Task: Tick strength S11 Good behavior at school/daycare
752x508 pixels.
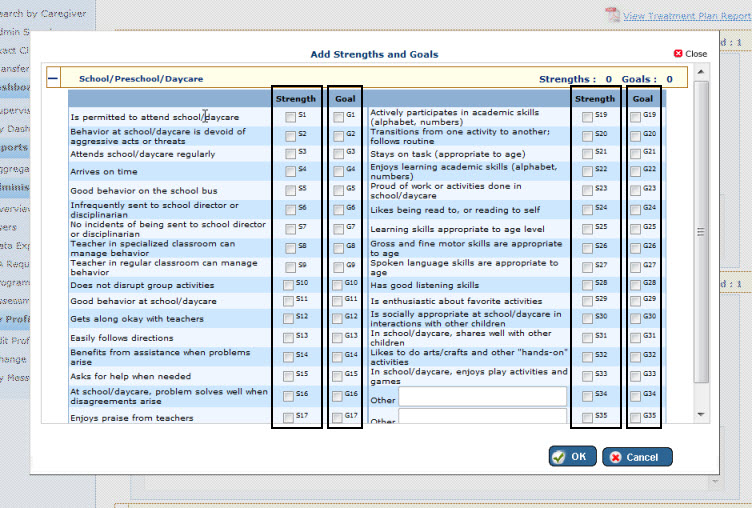Action: [x=288, y=301]
